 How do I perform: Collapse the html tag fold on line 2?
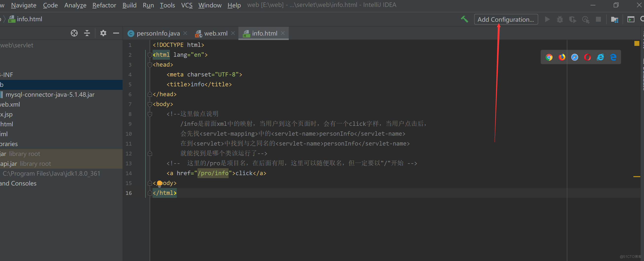tap(150, 55)
